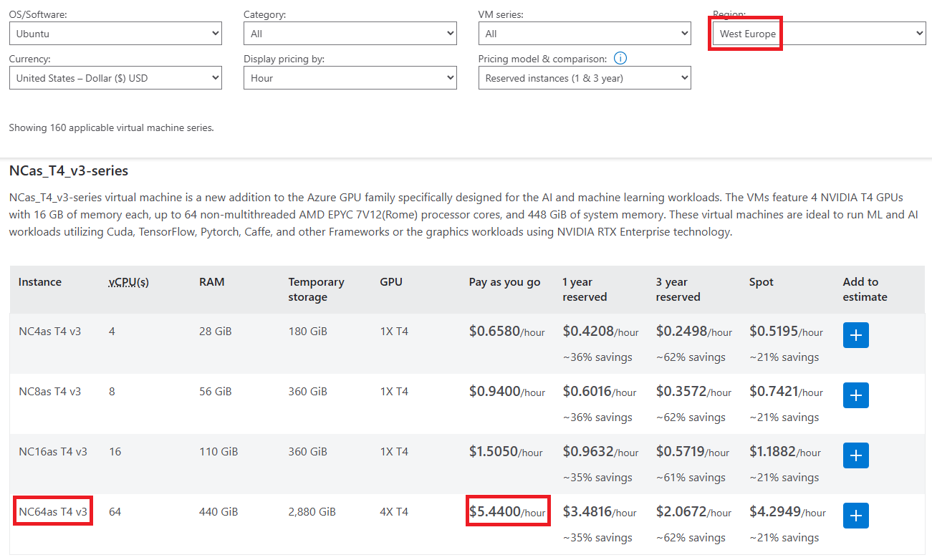Click the $0.2498/hour 3 year reserved price
Screen dimensions: 932x560
(694, 332)
